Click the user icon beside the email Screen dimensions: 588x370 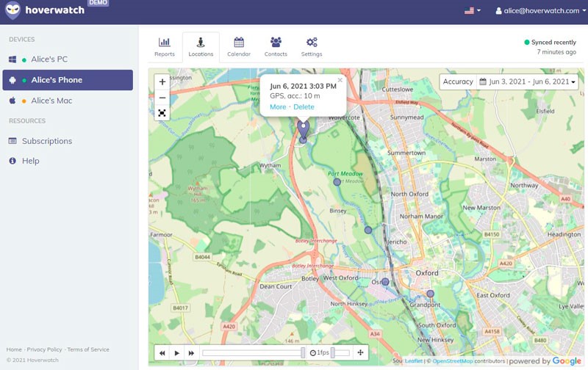[498, 11]
